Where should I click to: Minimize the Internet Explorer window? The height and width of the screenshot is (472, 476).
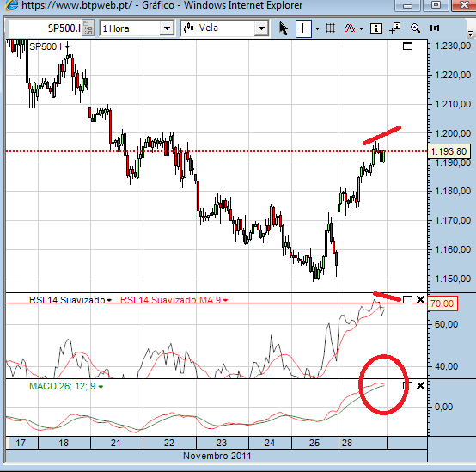[408, 5]
